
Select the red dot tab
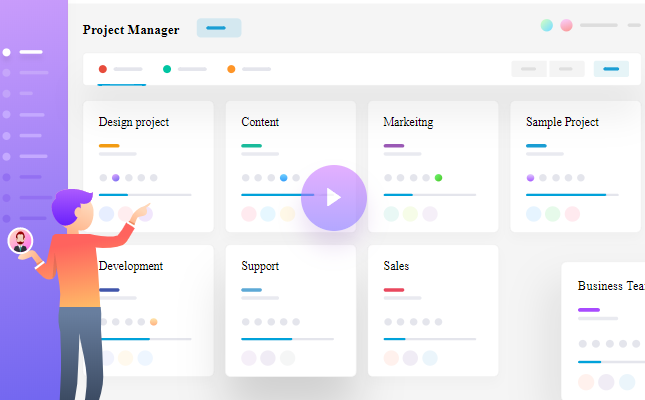pyautogui.click(x=103, y=69)
